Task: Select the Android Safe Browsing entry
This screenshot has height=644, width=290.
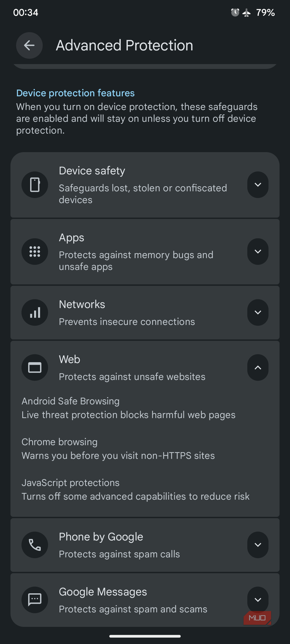Action: (128, 408)
